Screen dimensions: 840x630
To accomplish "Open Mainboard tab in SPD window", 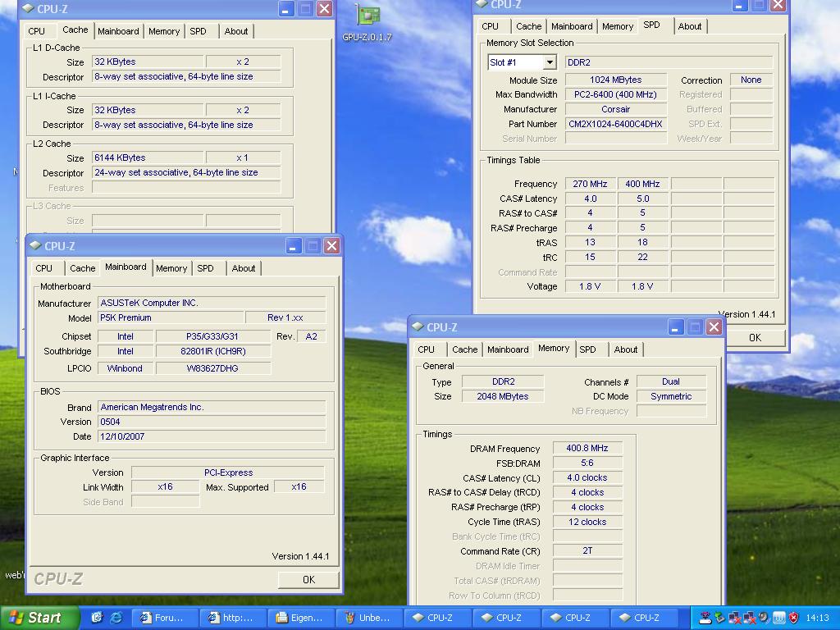I will pyautogui.click(x=572, y=26).
